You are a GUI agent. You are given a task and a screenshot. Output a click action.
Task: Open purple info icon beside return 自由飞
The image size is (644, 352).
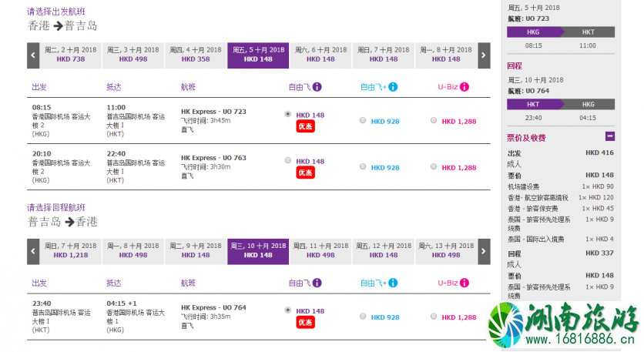click(x=317, y=283)
